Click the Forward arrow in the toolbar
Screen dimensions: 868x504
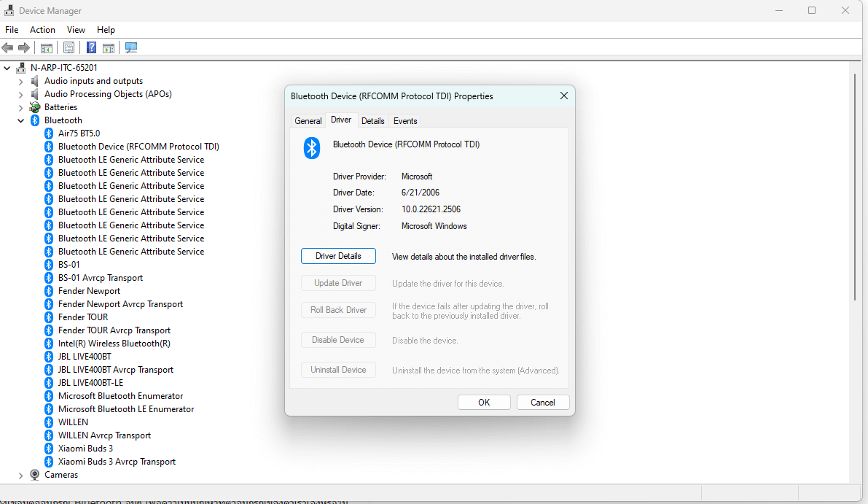click(x=24, y=47)
